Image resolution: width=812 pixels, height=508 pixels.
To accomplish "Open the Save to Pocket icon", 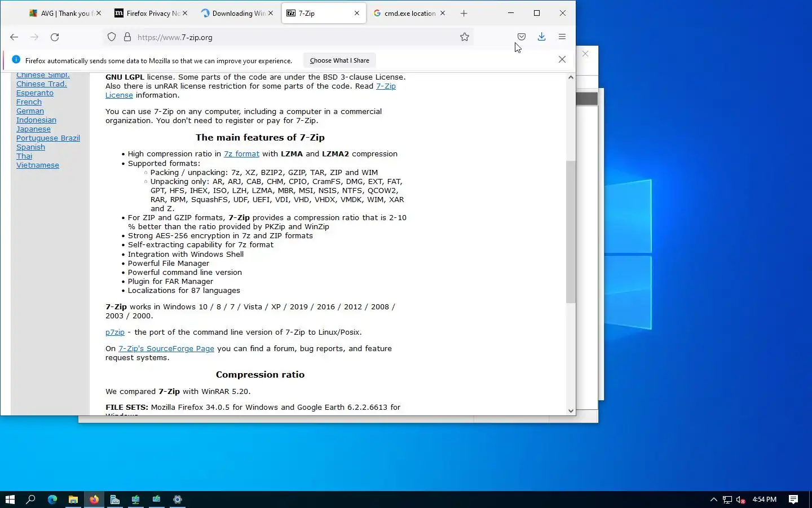I will (x=522, y=37).
